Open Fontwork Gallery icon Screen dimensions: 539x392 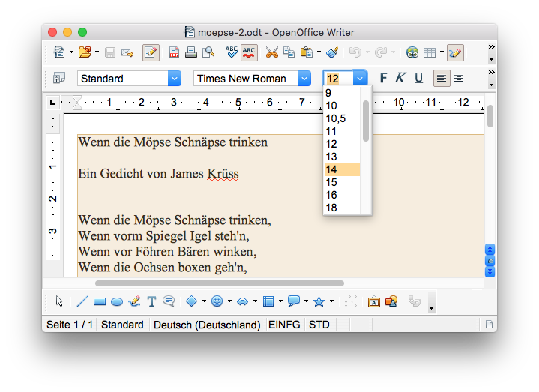(373, 301)
